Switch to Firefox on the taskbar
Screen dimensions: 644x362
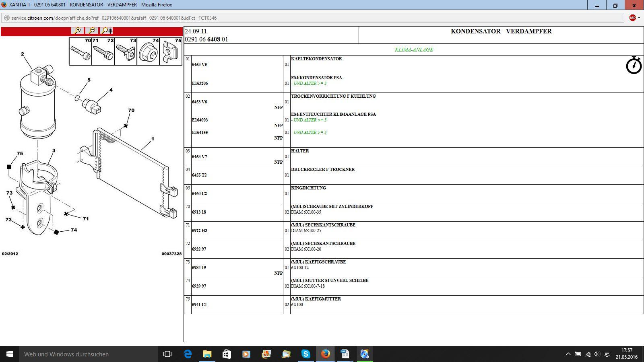click(x=325, y=354)
